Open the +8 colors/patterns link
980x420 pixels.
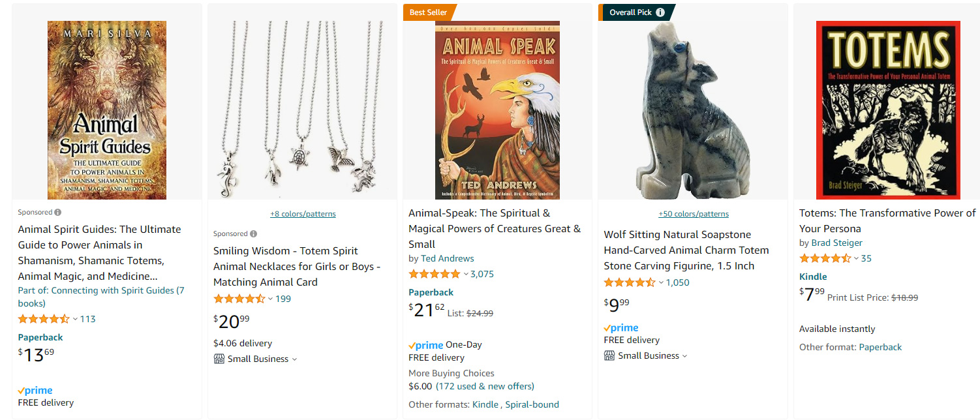coord(303,214)
